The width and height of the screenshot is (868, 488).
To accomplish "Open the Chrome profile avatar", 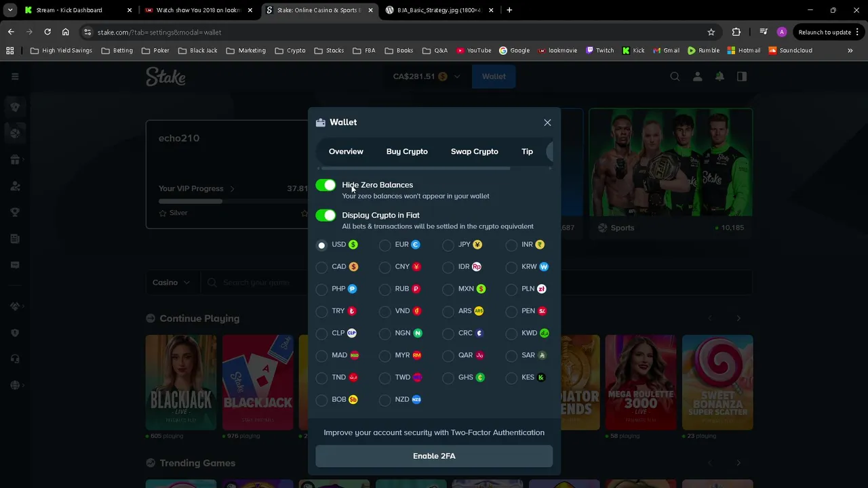I will 782,32.
